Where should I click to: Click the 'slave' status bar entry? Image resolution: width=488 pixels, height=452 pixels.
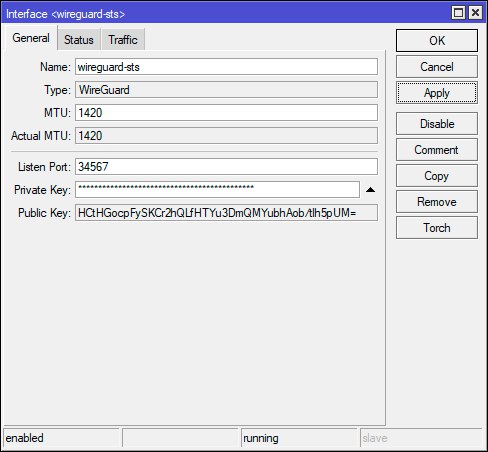pyautogui.click(x=421, y=438)
